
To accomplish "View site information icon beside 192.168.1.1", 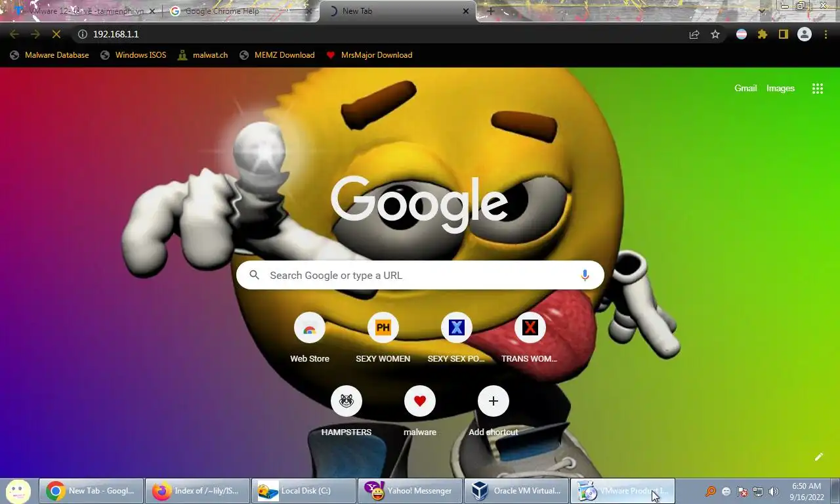I will [x=83, y=34].
